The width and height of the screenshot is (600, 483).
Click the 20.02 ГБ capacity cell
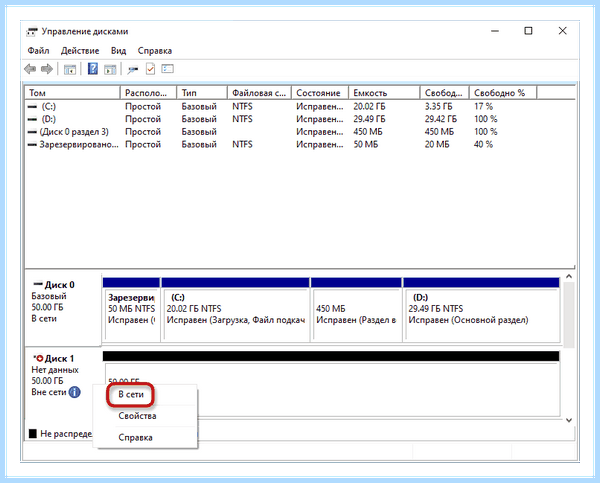pos(369,106)
